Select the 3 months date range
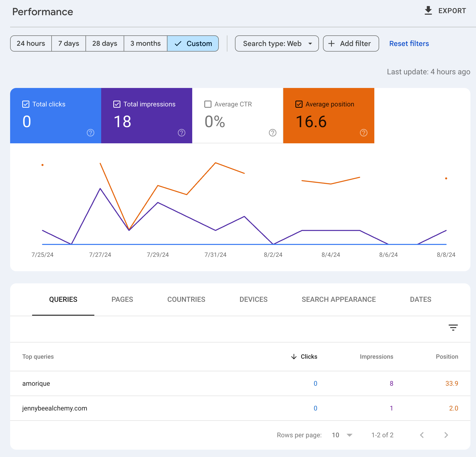476x457 pixels. [x=145, y=43]
